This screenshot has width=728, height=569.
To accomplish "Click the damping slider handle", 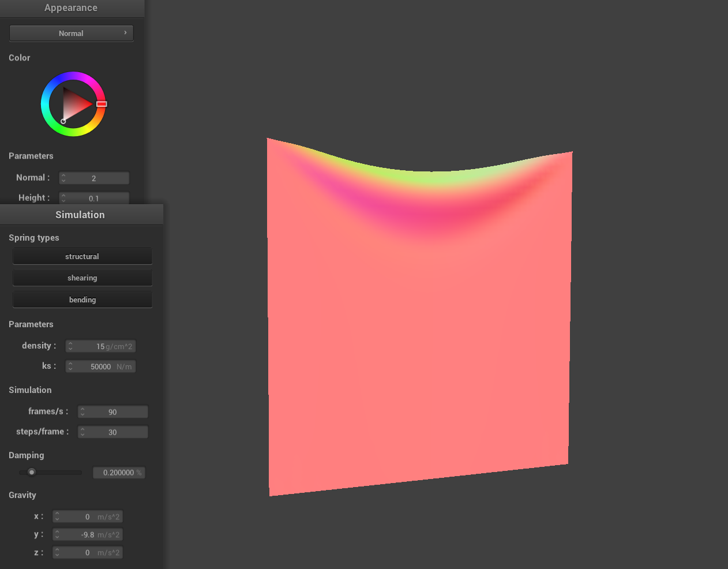I will (x=32, y=472).
